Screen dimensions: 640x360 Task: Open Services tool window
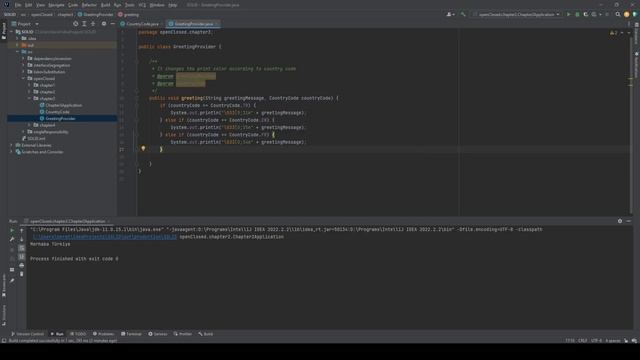tap(158, 334)
